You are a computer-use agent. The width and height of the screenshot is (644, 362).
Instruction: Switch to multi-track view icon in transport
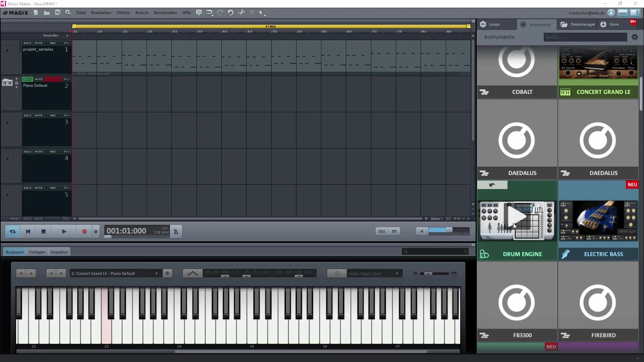(x=382, y=231)
